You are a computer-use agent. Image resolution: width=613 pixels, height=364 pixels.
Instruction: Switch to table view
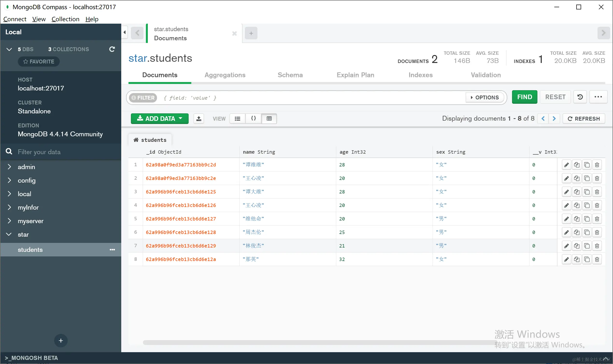click(x=269, y=119)
